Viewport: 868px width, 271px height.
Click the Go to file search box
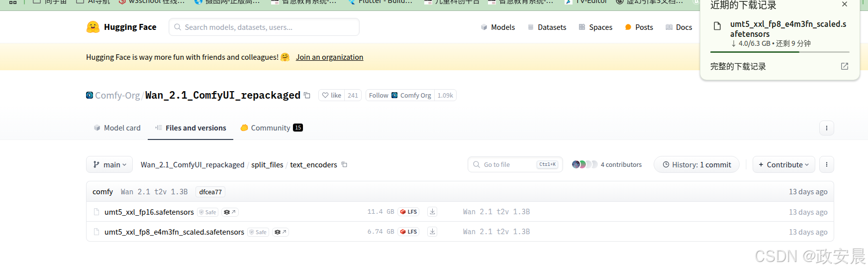tap(515, 164)
